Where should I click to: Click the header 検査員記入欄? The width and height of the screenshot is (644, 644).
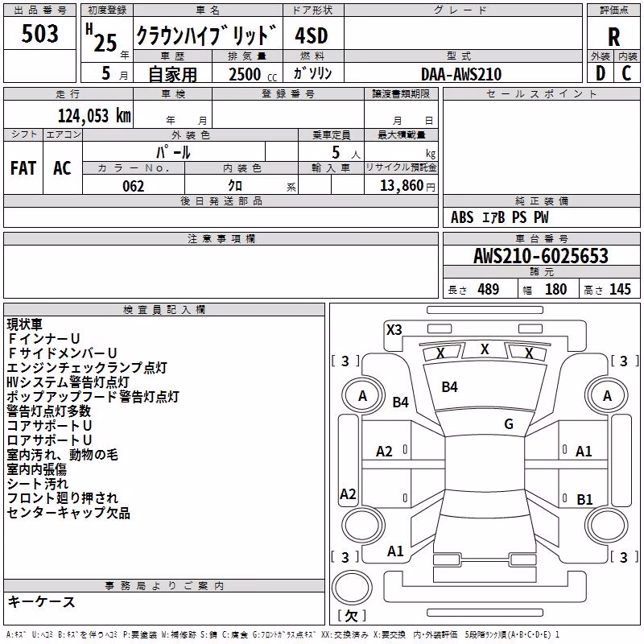point(164,310)
